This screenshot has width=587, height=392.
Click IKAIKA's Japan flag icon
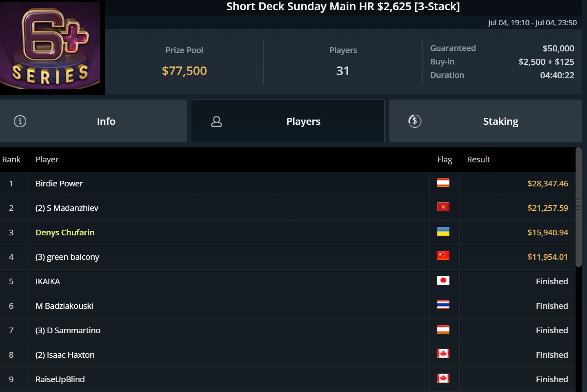(x=443, y=281)
